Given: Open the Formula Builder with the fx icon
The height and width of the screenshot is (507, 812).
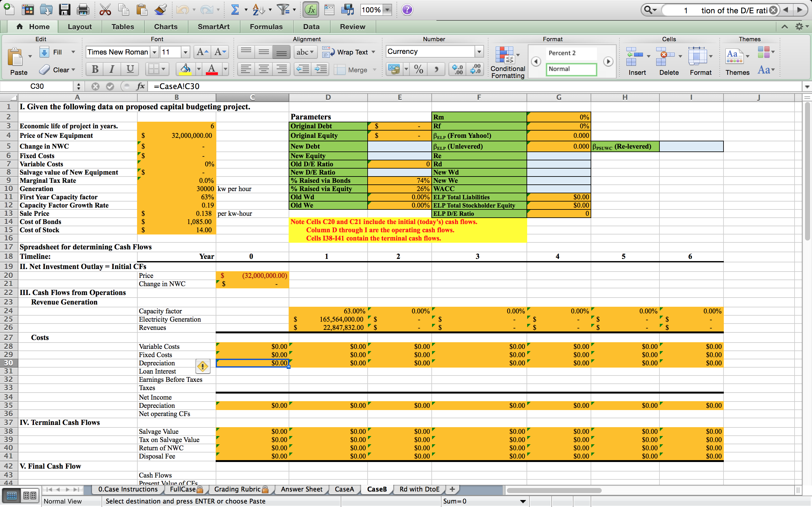Looking at the screenshot, I should [311, 10].
